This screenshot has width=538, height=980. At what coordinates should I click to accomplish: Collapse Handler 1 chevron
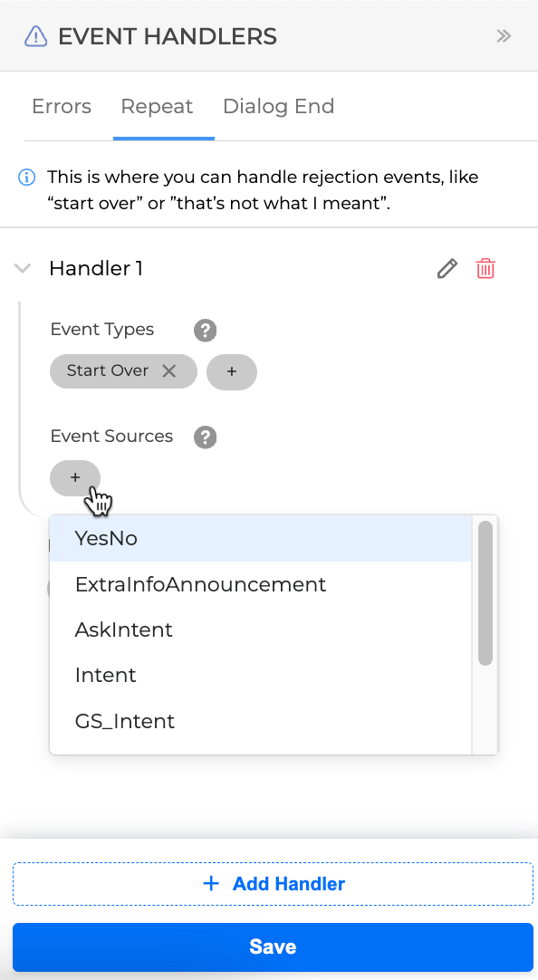click(24, 269)
